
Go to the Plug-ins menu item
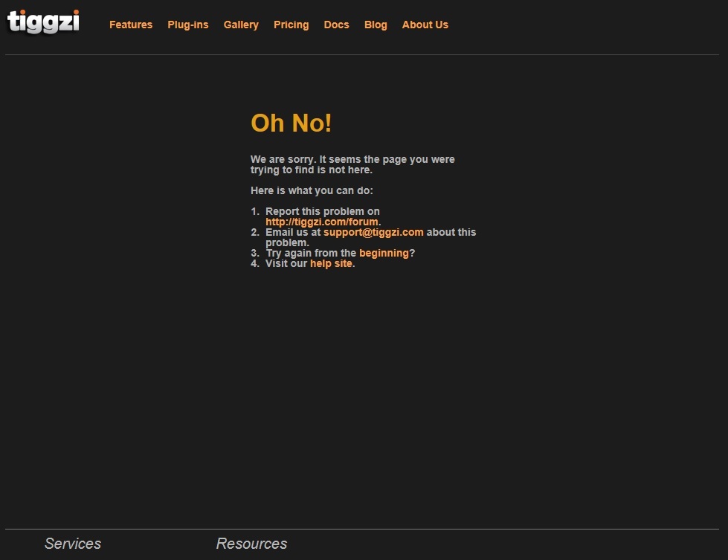click(188, 25)
